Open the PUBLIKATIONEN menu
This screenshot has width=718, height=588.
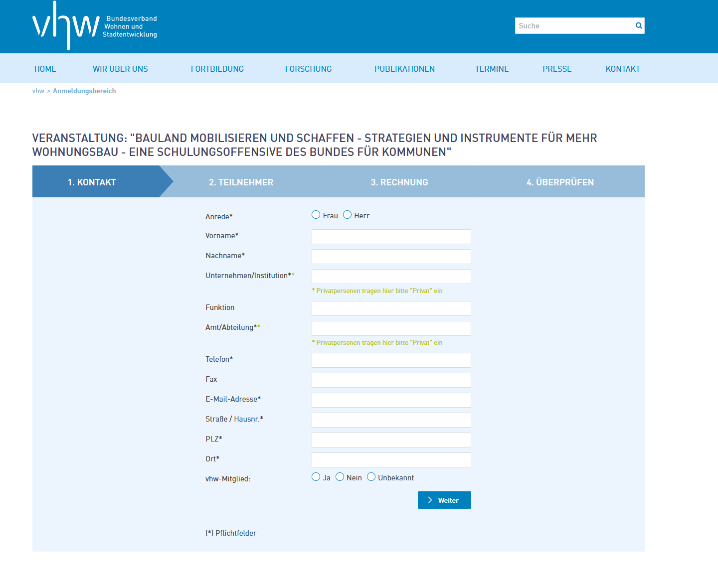click(x=404, y=69)
